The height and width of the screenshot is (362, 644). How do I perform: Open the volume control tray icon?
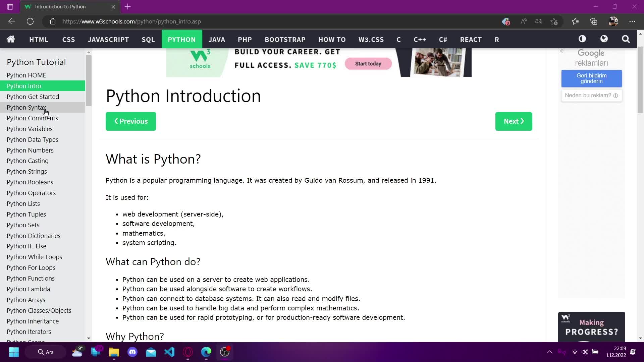click(585, 352)
